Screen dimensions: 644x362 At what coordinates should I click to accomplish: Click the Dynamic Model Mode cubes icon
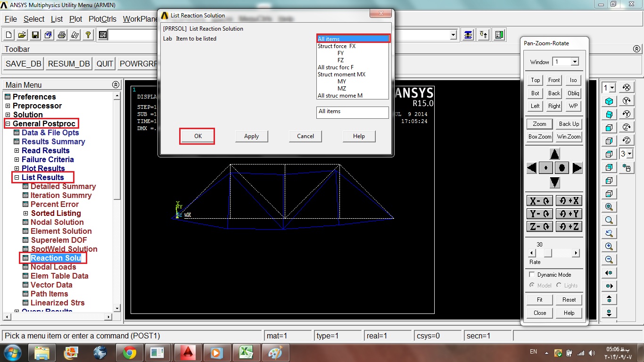(627, 167)
